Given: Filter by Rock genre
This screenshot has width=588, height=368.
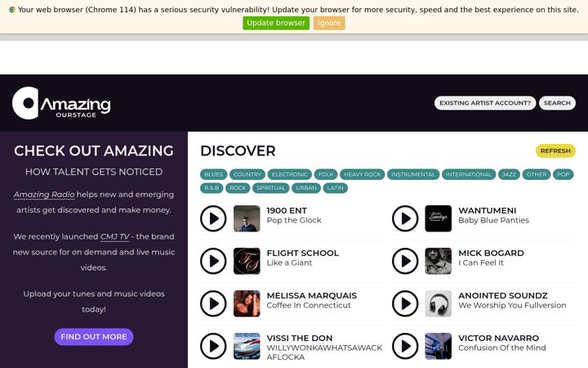Looking at the screenshot, I should tap(238, 188).
